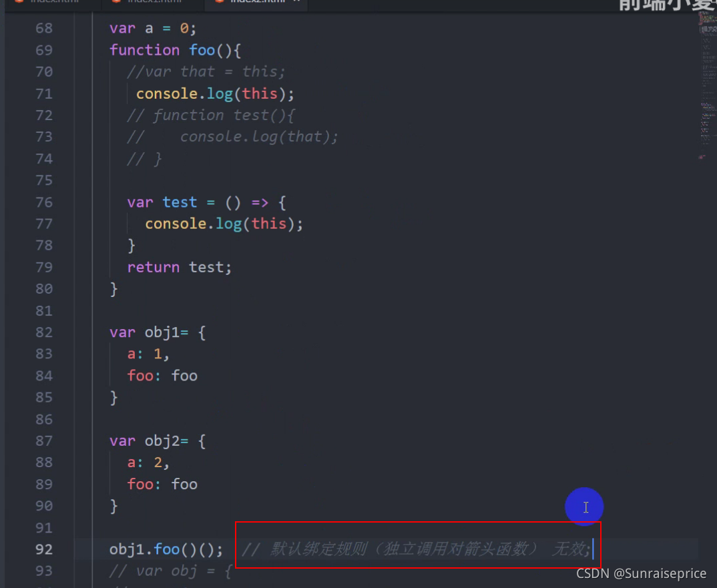Click the closing brace on line 85

[113, 397]
